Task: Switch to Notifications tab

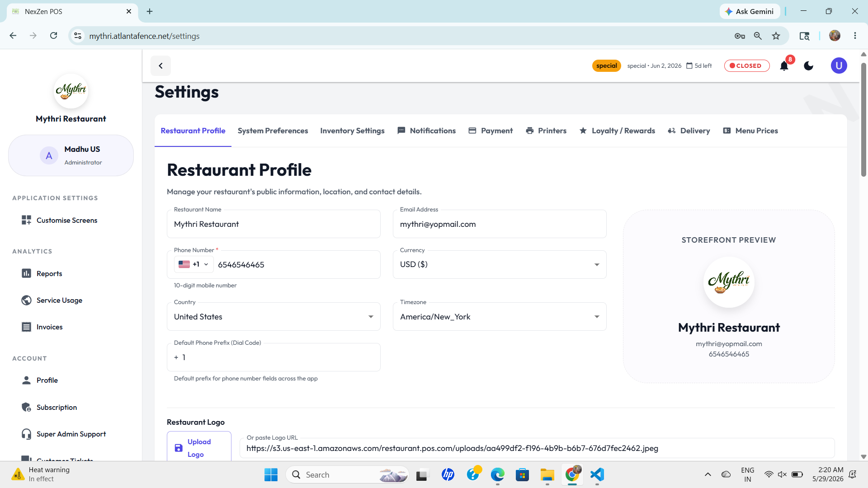Action: point(426,131)
